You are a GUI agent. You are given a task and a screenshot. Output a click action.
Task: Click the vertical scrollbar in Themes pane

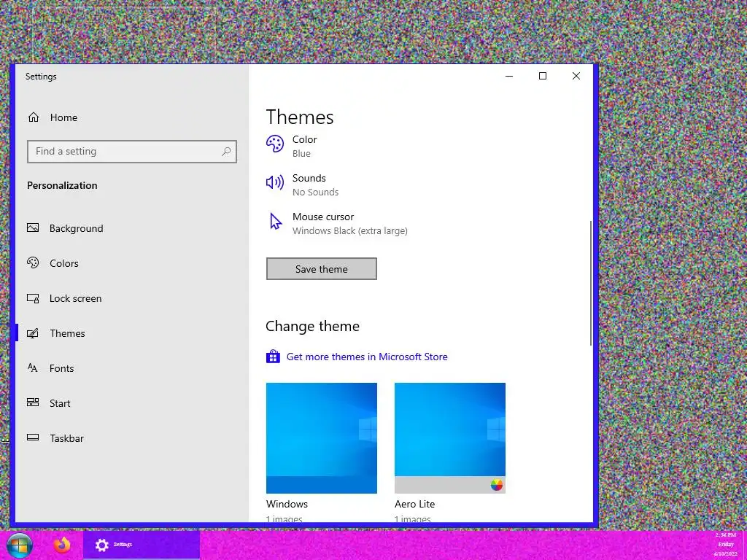[591, 284]
